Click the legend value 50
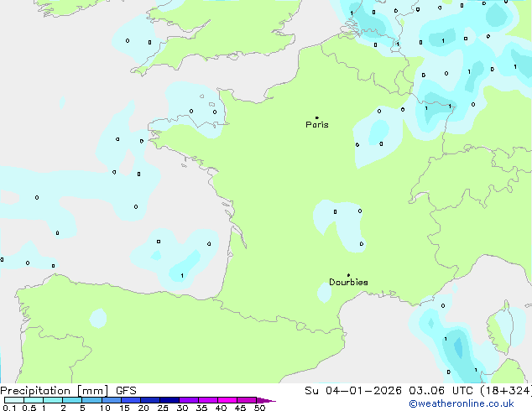The height and width of the screenshot is (411, 532). 259,408
